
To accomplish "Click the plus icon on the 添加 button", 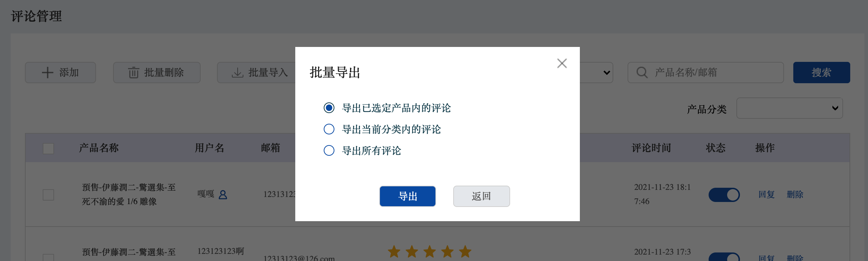I will [48, 73].
